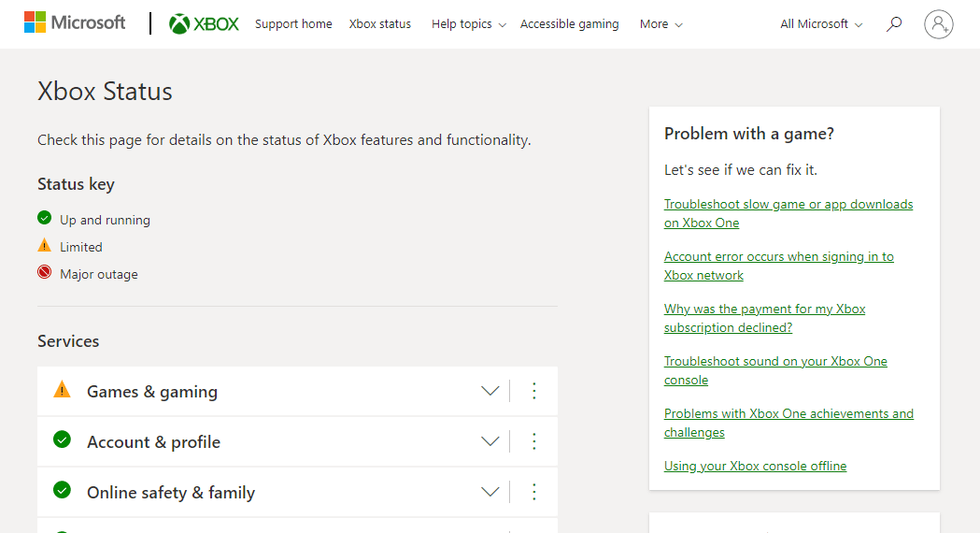Viewport: 980px width, 533px height.
Task: Open the More menu in navigation
Action: (660, 24)
